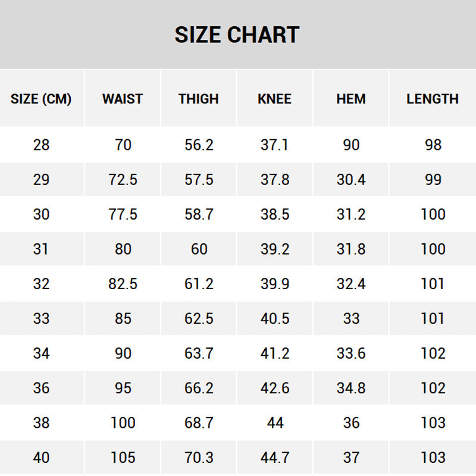Select hem value 37 in size 40 row
476x476 pixels.
click(351, 458)
